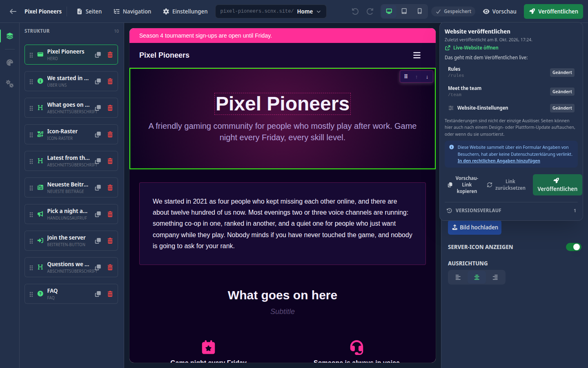This screenshot has height=368, width=588.
Task: Switch to mobile preview device
Action: click(419, 11)
